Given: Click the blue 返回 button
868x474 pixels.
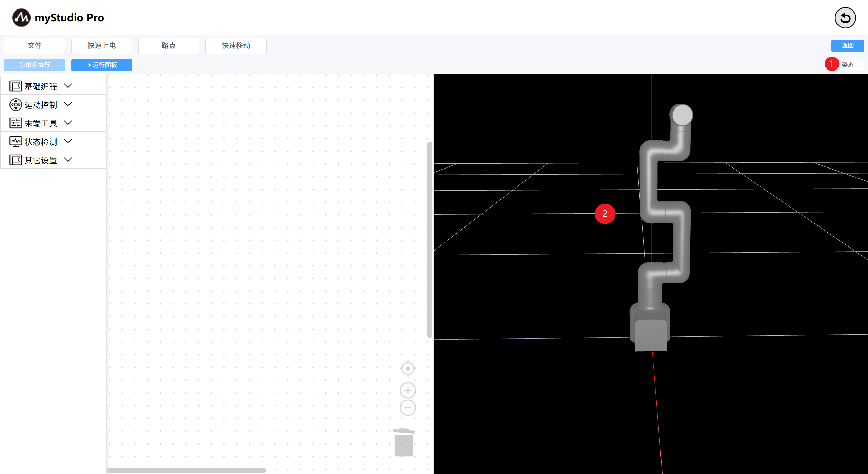Looking at the screenshot, I should (847, 45).
